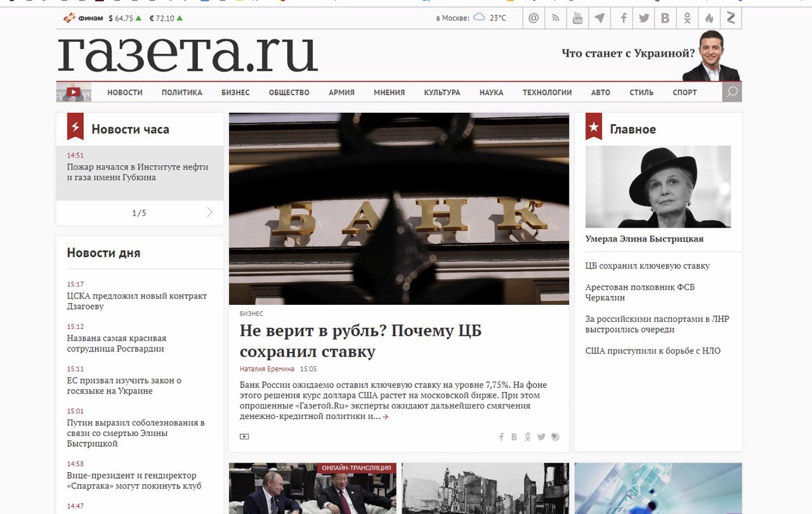Screen dimensions: 812x514
Task: Share main article on Facebook
Action: tap(501, 437)
